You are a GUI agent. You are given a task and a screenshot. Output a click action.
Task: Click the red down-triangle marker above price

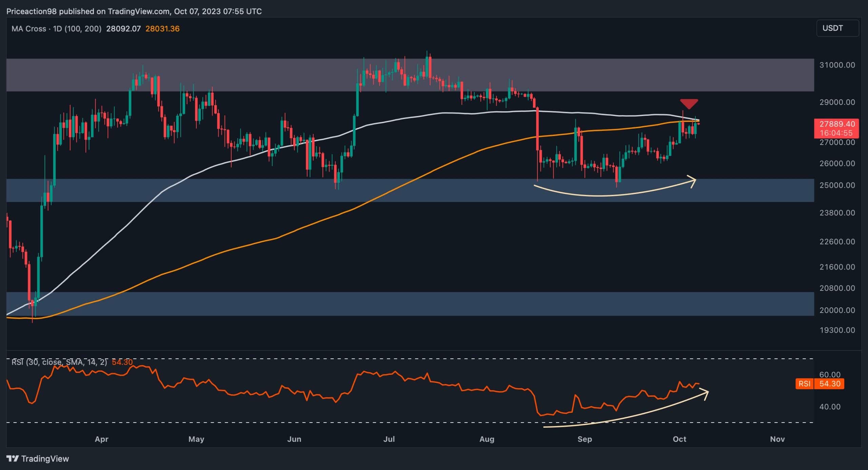tap(689, 104)
